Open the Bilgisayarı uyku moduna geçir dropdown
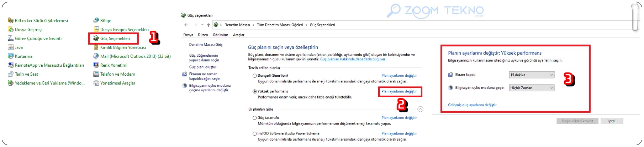Screen dimensions: 644x147 532,88
